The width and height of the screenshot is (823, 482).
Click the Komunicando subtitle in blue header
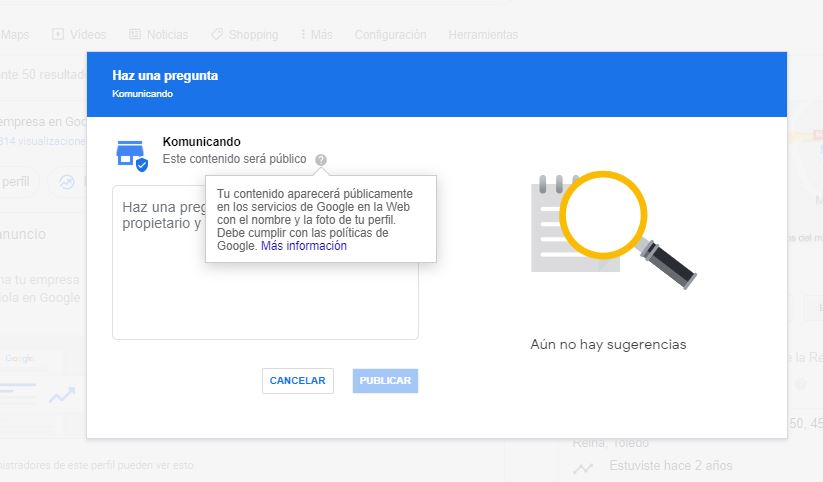tap(142, 93)
